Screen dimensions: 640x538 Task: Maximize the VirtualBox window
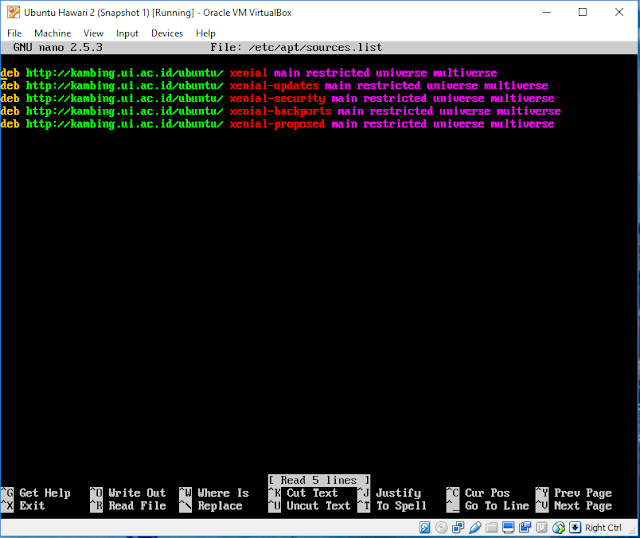click(583, 12)
